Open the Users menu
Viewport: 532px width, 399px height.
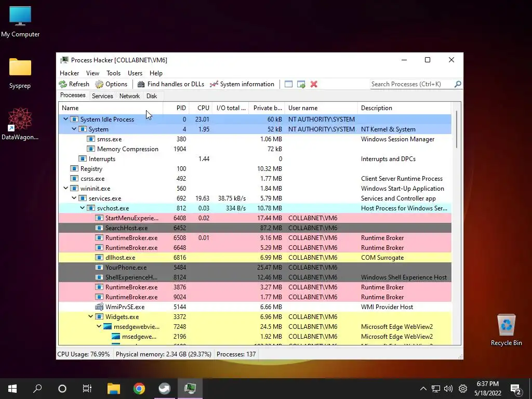135,73
